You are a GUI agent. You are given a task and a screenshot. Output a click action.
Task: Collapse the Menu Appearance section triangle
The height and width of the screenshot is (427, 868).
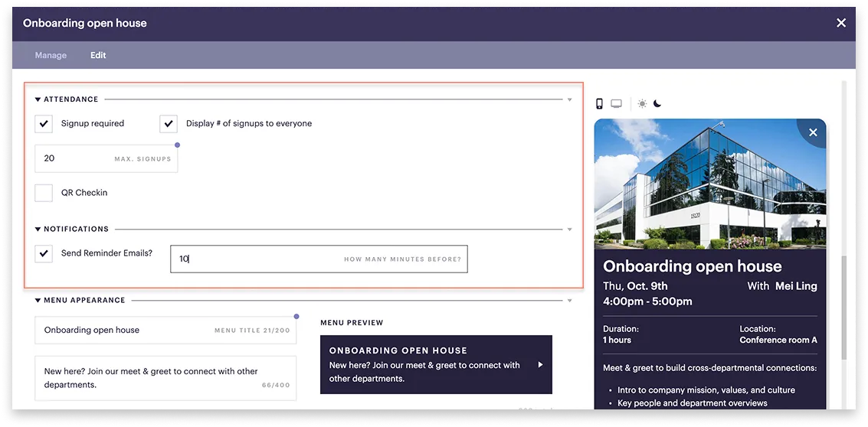pyautogui.click(x=38, y=300)
